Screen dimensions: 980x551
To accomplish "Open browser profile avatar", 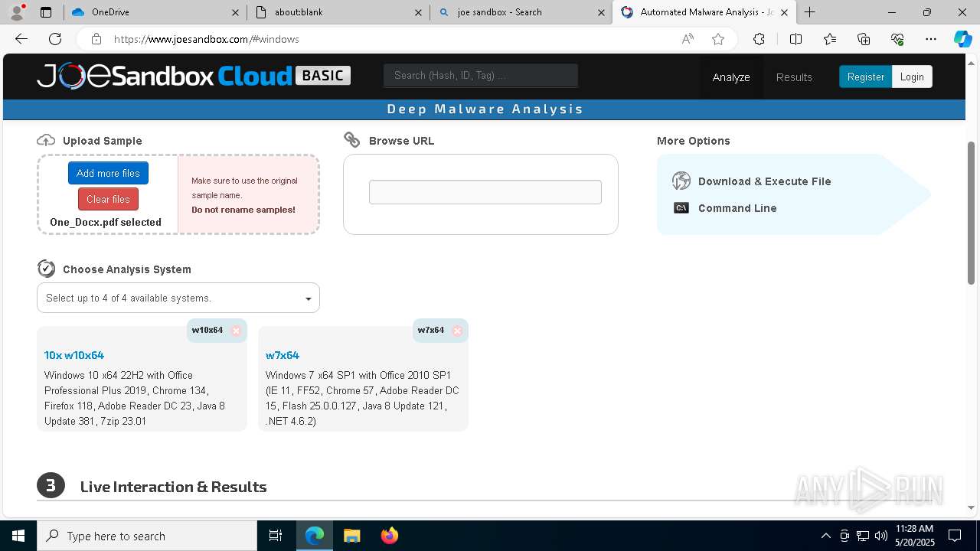I will (x=17, y=12).
